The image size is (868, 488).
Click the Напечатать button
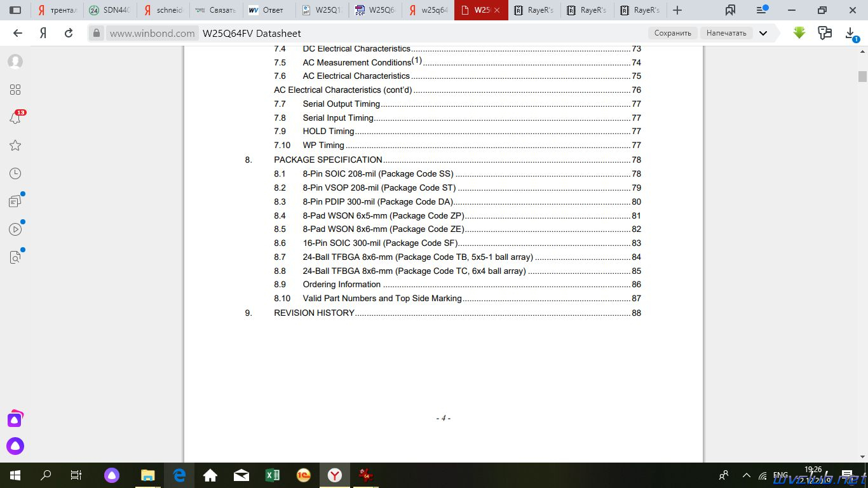tap(726, 33)
